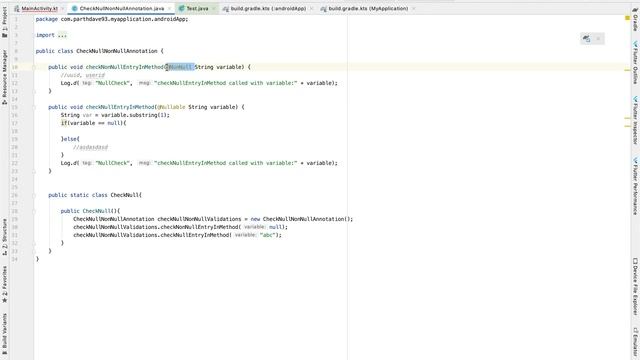This screenshot has width=640, height=360.
Task: Open the Gradle tool window
Action: pyautogui.click(x=635, y=20)
